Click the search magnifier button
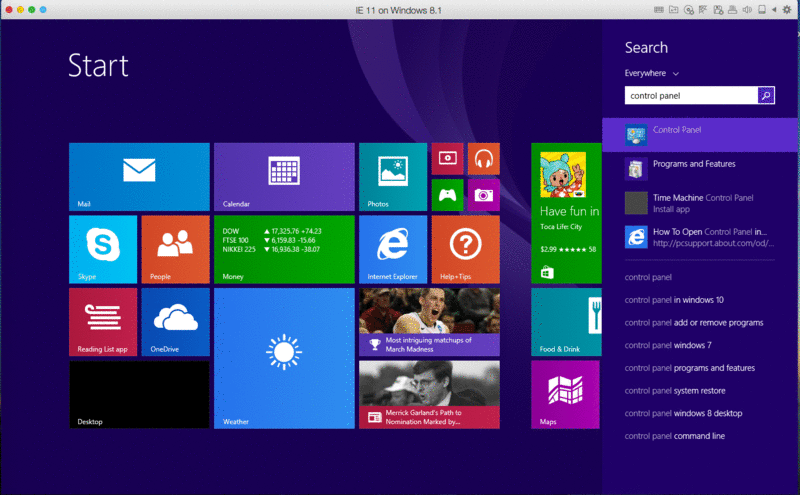 pyautogui.click(x=766, y=96)
